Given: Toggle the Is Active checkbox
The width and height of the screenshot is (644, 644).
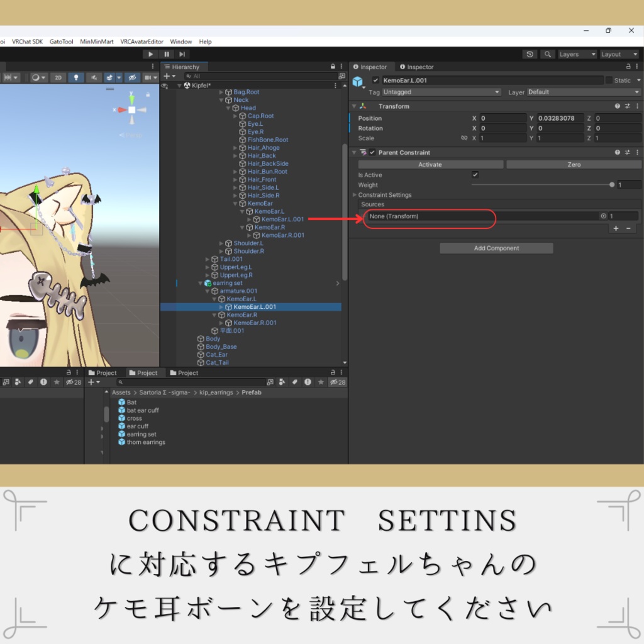Looking at the screenshot, I should (x=475, y=175).
